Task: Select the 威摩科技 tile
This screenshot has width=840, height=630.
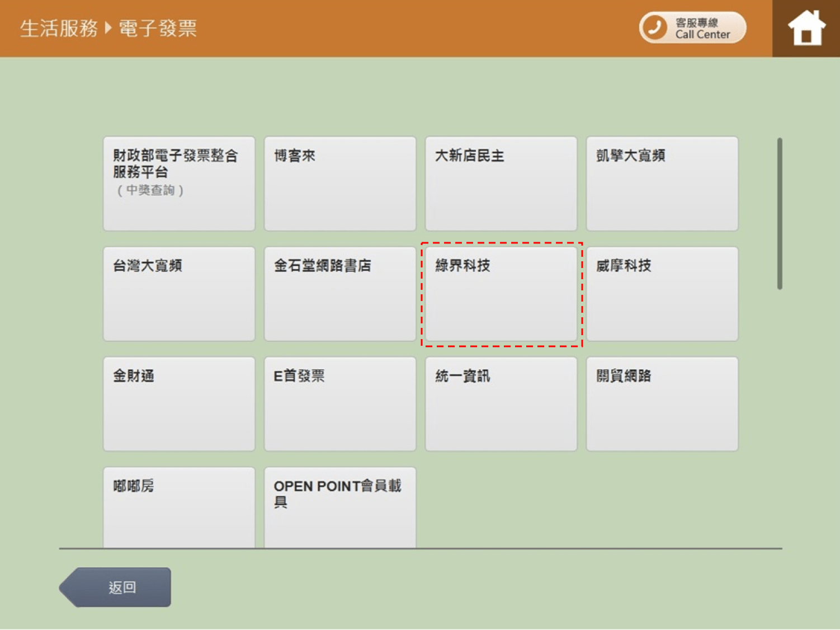Action: pos(662,294)
